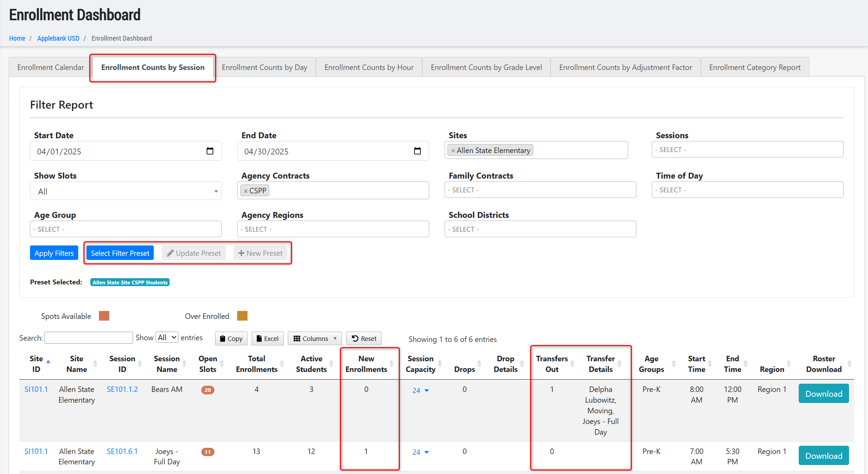Open Start Date calendar picker icon

(x=210, y=151)
